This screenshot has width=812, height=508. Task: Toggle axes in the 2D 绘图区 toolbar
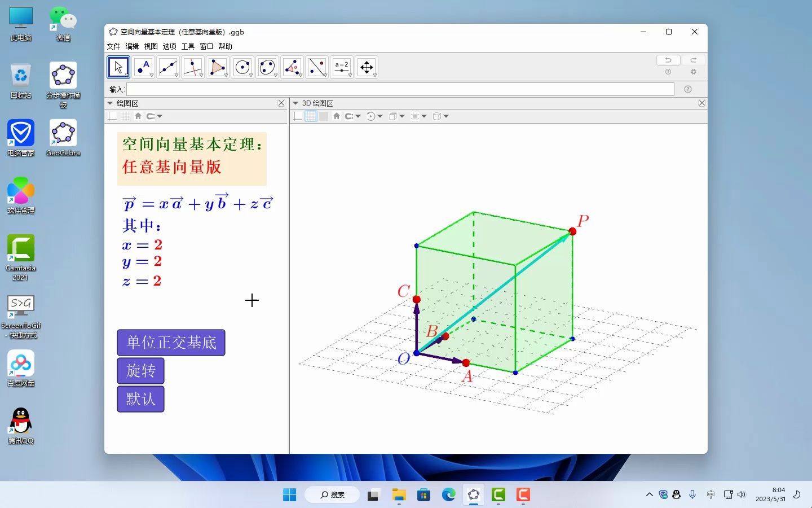(113, 116)
